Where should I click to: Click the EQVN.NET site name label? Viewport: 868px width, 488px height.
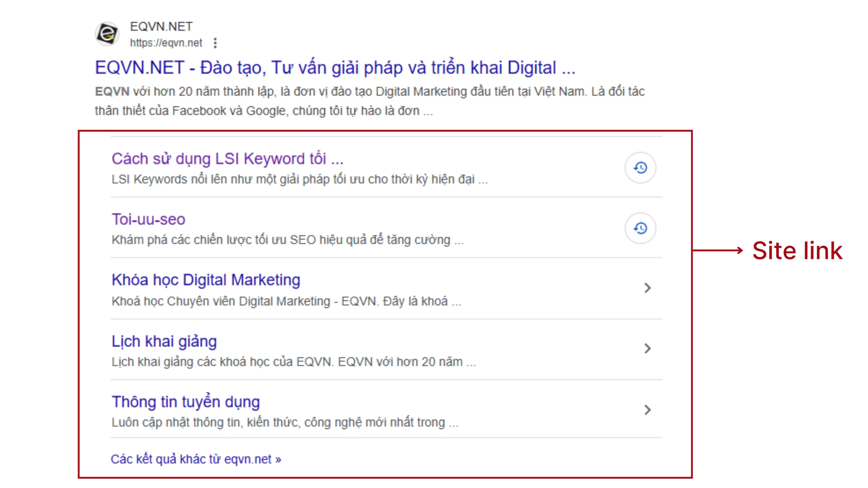(161, 26)
